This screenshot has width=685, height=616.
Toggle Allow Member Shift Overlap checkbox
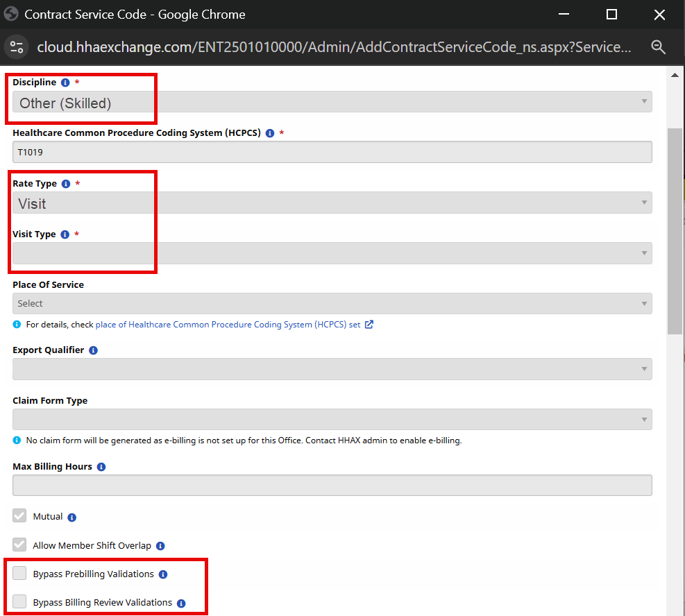pos(20,545)
